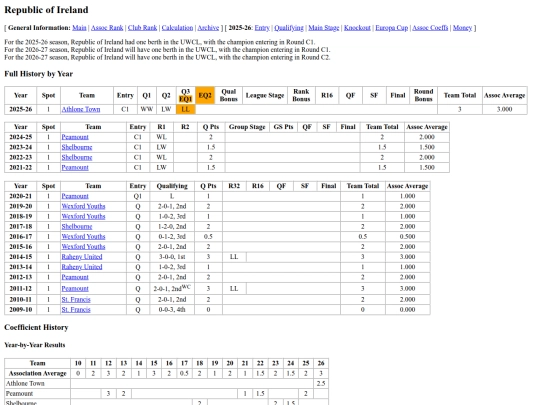Open Peamount link in 2024-25 row
The width and height of the screenshot is (540, 405).
[x=75, y=137]
